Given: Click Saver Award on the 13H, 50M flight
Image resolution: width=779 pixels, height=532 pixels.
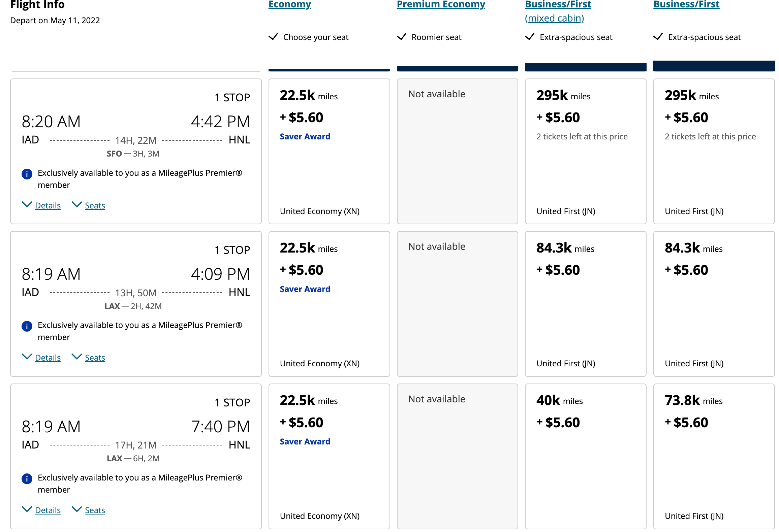Looking at the screenshot, I should click(305, 289).
